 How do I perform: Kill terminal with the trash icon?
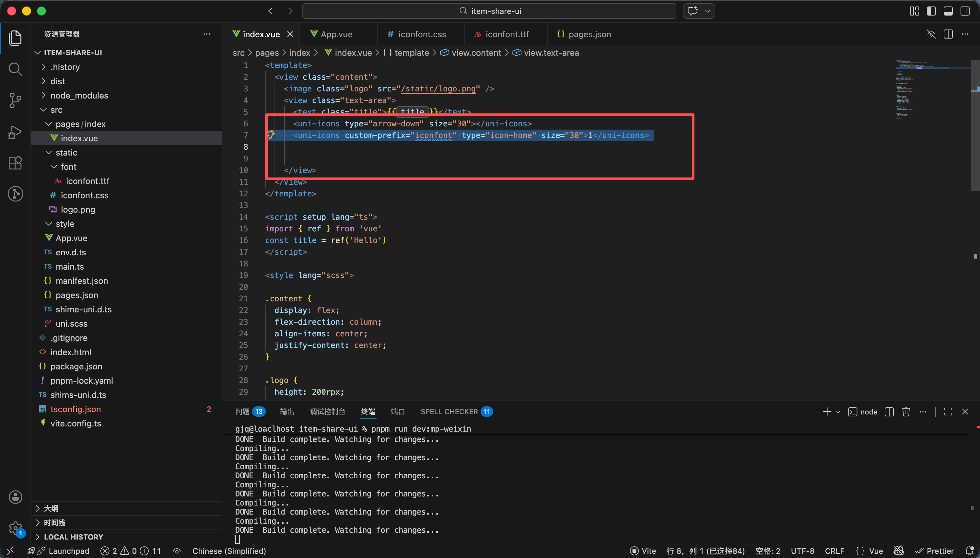(906, 412)
